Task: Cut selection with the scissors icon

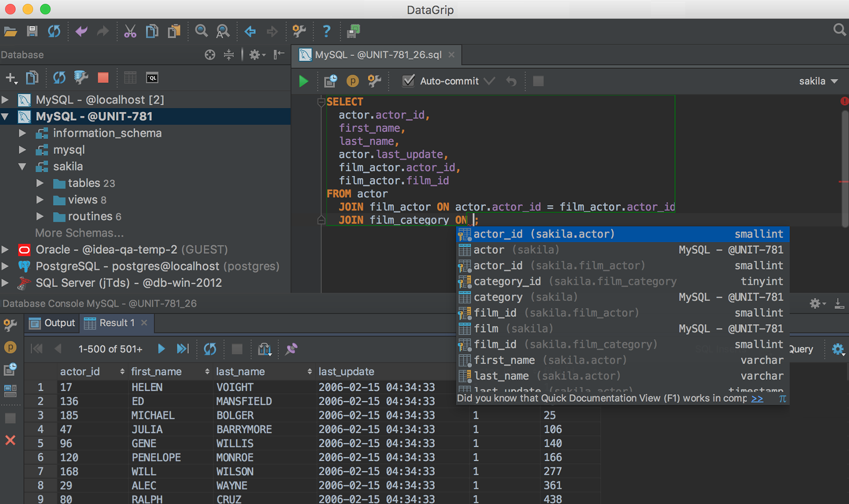Action: [130, 31]
